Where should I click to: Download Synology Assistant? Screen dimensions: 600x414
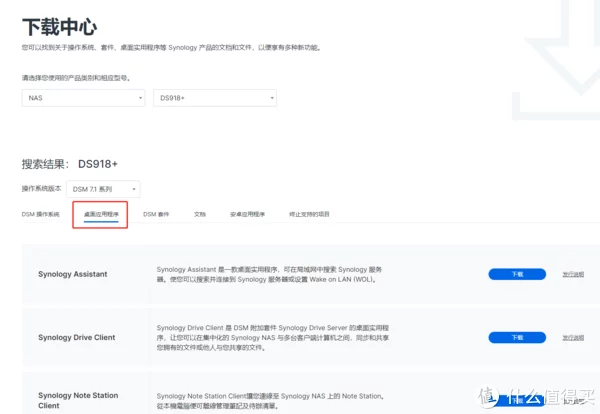[517, 274]
